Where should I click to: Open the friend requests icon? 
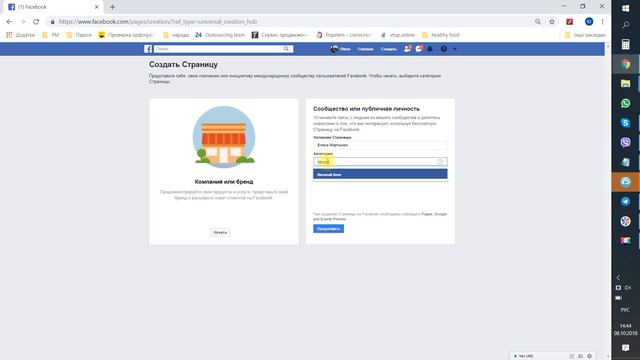pyautogui.click(x=407, y=49)
